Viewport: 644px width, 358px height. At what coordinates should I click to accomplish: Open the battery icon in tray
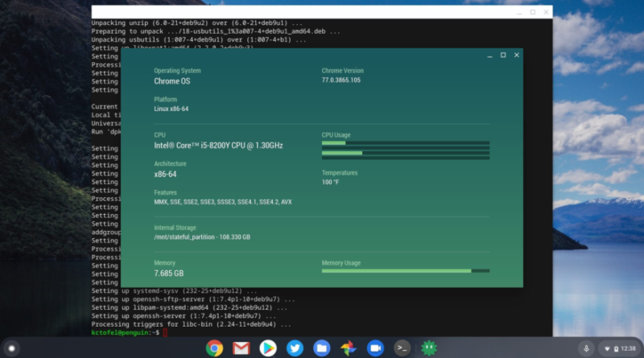click(x=616, y=349)
